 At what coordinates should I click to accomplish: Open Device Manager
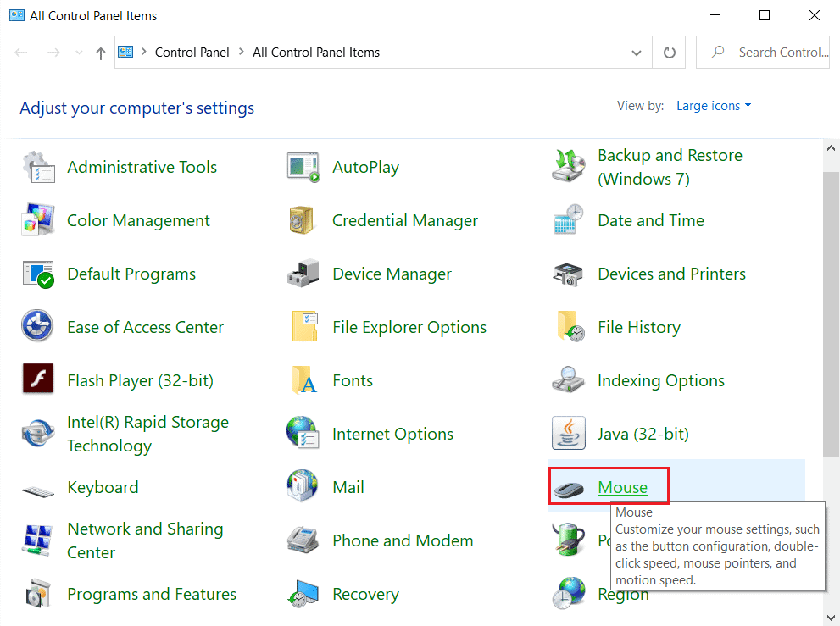(x=392, y=274)
